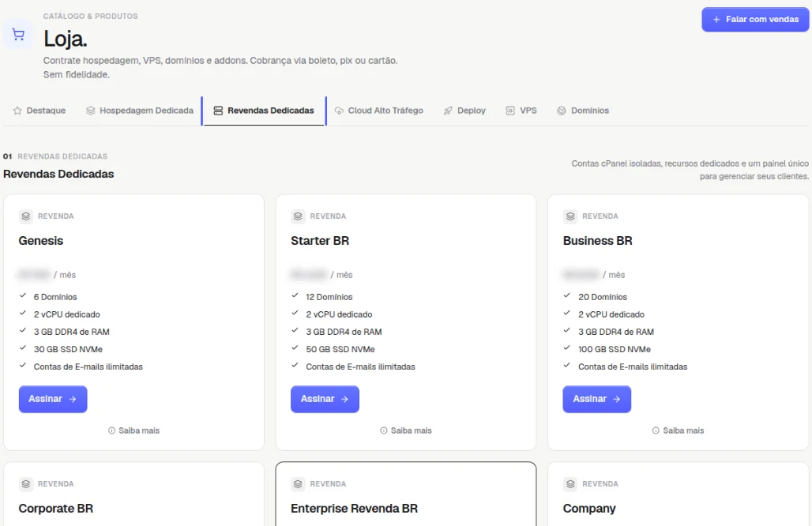812x526 pixels.
Task: Open the Cloud Alto Tráfego tab
Action: coord(379,111)
